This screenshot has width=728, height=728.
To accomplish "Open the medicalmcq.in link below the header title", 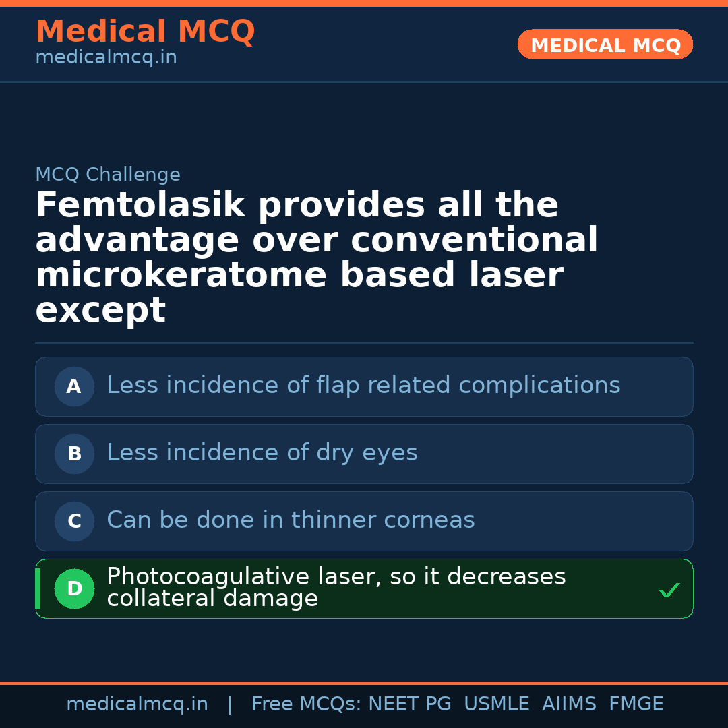I will click(106, 57).
